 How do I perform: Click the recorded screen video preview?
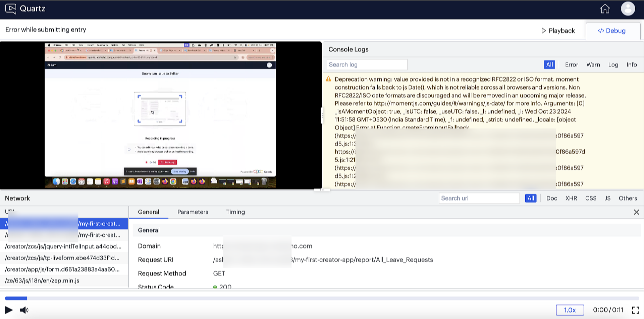[160, 115]
